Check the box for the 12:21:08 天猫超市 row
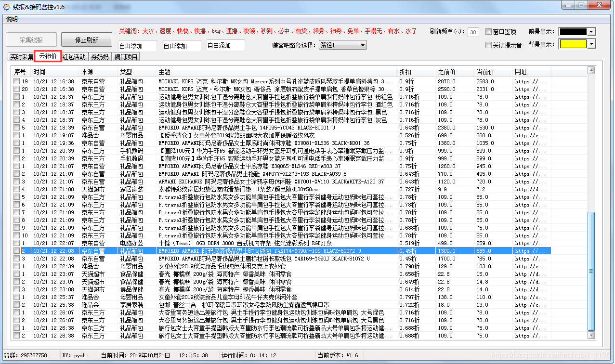 [16, 189]
